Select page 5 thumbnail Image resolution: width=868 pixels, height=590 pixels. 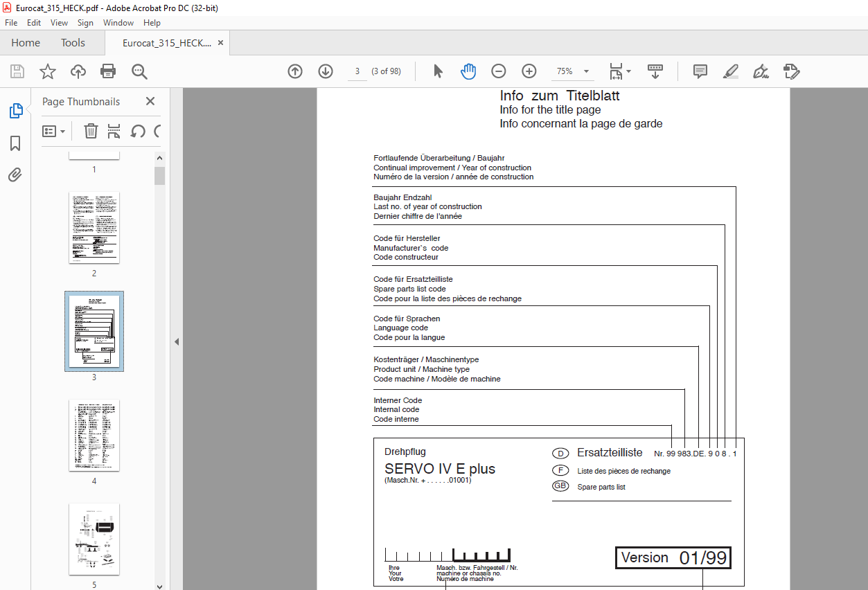point(94,539)
